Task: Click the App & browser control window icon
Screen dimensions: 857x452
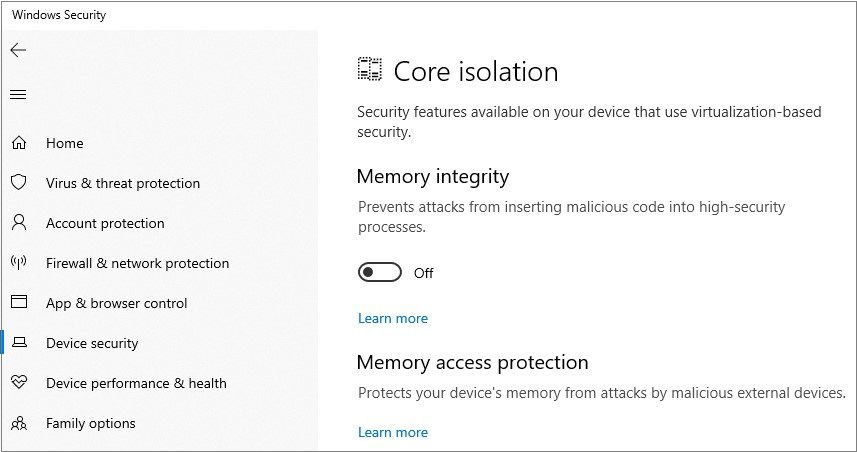Action: click(x=18, y=303)
